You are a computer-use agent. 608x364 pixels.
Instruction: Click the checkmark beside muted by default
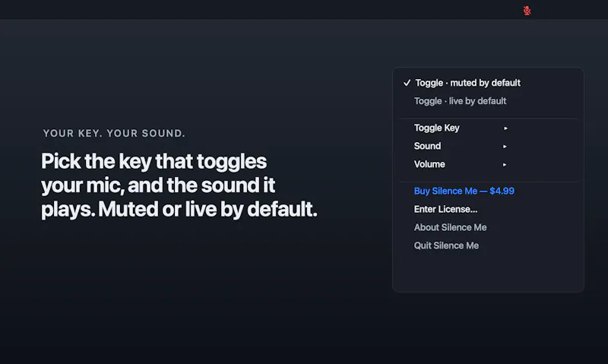[407, 83]
